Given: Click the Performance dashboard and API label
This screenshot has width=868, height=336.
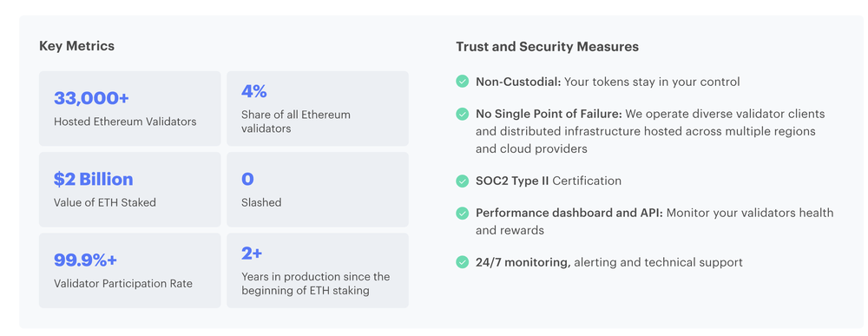Looking at the screenshot, I should 569,213.
